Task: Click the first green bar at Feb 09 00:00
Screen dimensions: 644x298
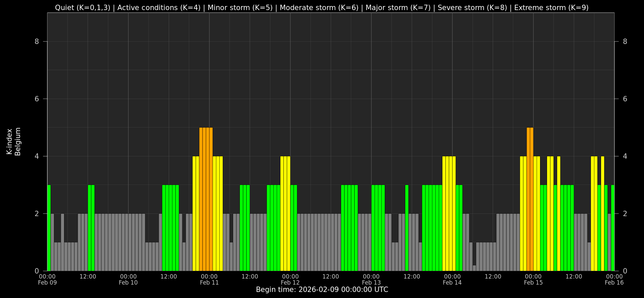Action: 49,228
